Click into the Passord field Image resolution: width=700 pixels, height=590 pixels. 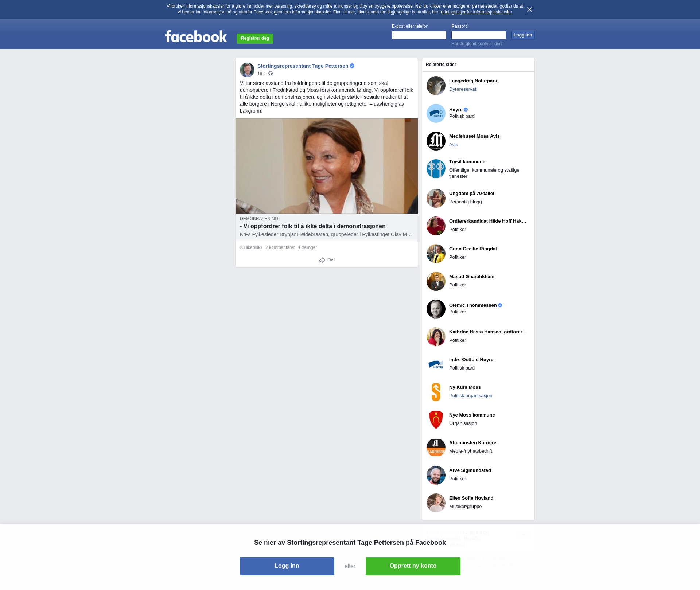point(478,35)
